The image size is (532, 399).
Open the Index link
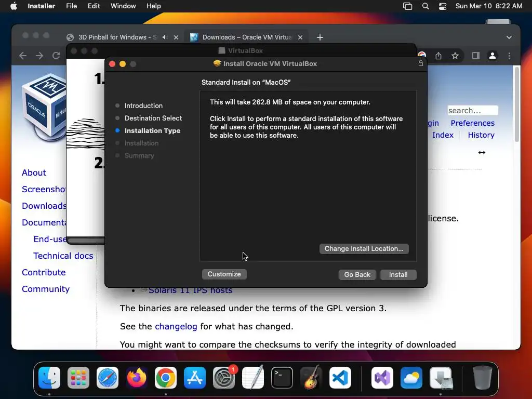(x=443, y=135)
